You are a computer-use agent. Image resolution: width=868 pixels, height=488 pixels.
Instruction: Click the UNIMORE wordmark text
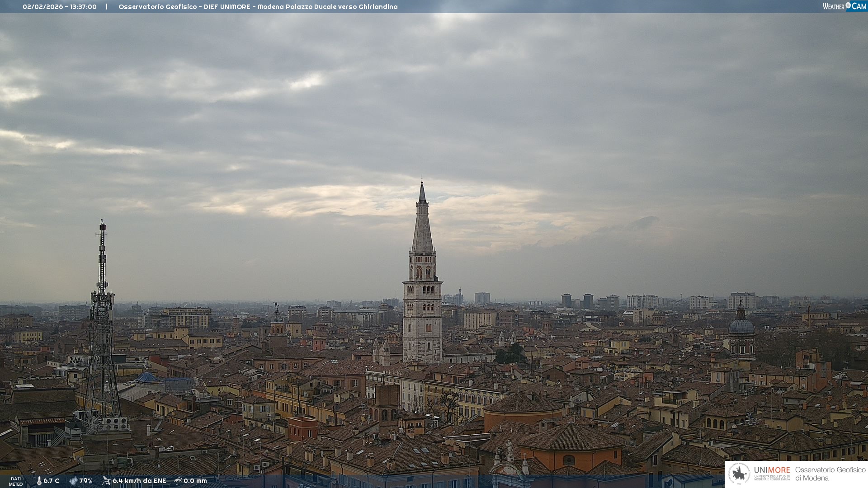point(772,470)
